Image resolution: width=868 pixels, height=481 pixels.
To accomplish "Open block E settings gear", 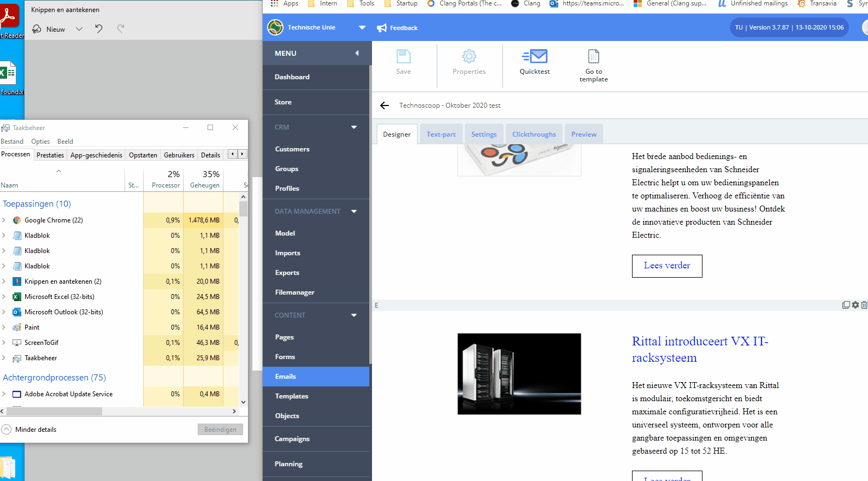I will pos(855,305).
